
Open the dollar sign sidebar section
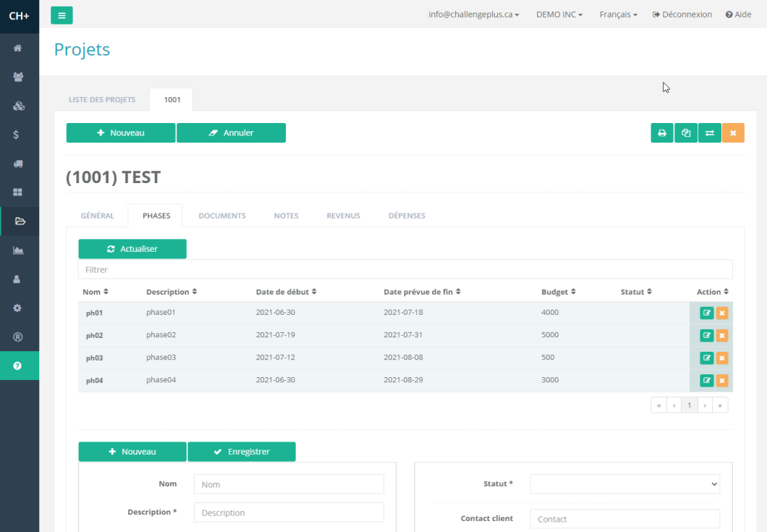point(17,135)
